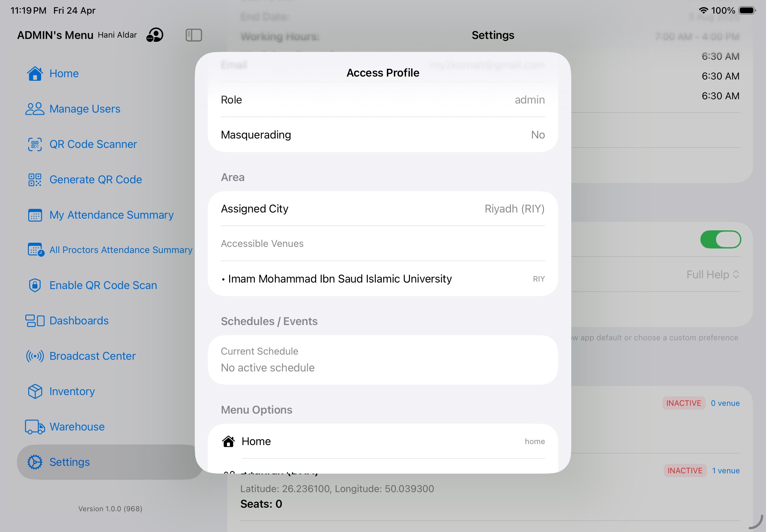The width and height of the screenshot is (766, 532).
Task: Go to Dashboards in sidebar
Action: pos(79,321)
